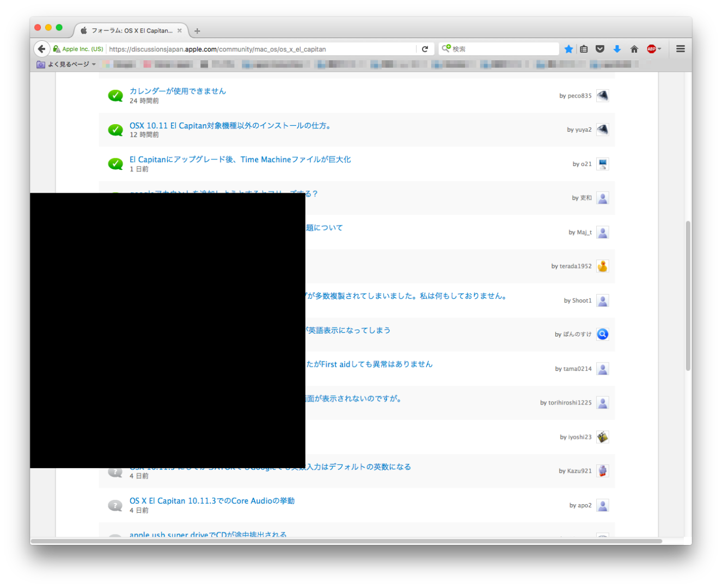Click answered checkmark icon beside OSX 10.11 thread
Viewport: 722px width, 588px height.
coord(115,130)
